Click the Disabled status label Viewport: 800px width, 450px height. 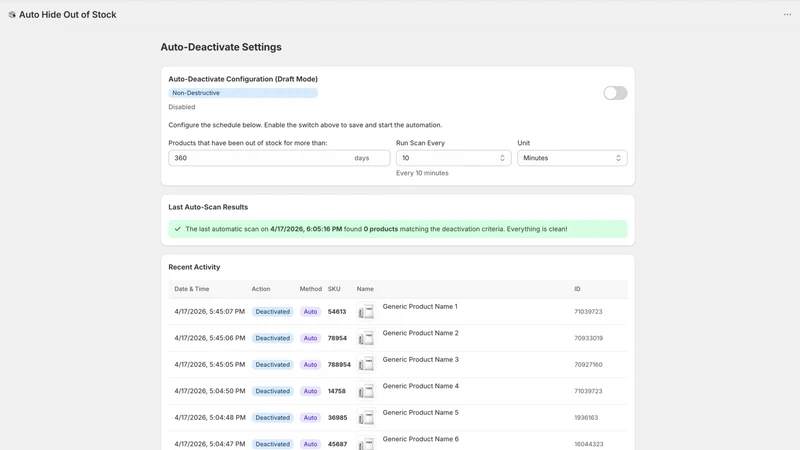point(182,107)
